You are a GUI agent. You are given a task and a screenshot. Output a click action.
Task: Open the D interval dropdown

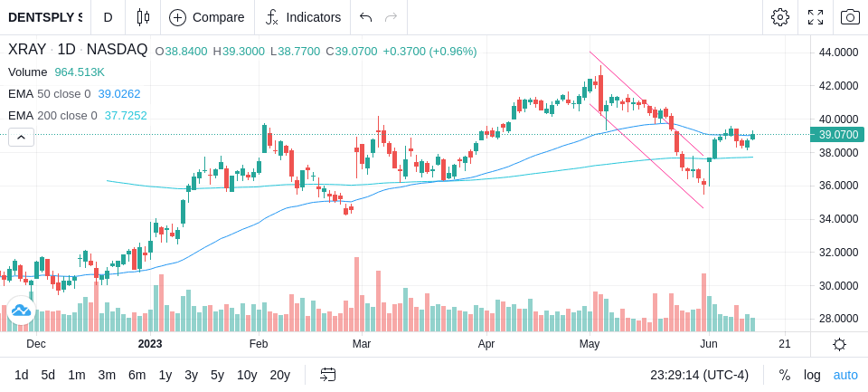pyautogui.click(x=108, y=17)
